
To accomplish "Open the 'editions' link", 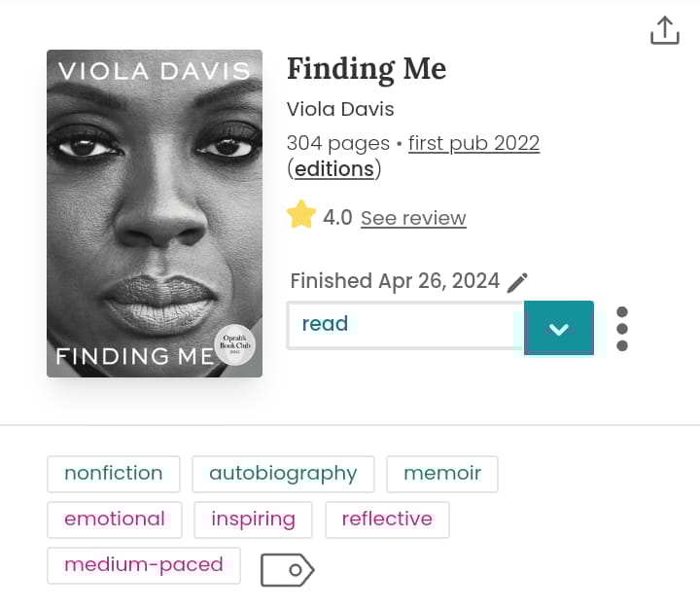I will point(334,168).
